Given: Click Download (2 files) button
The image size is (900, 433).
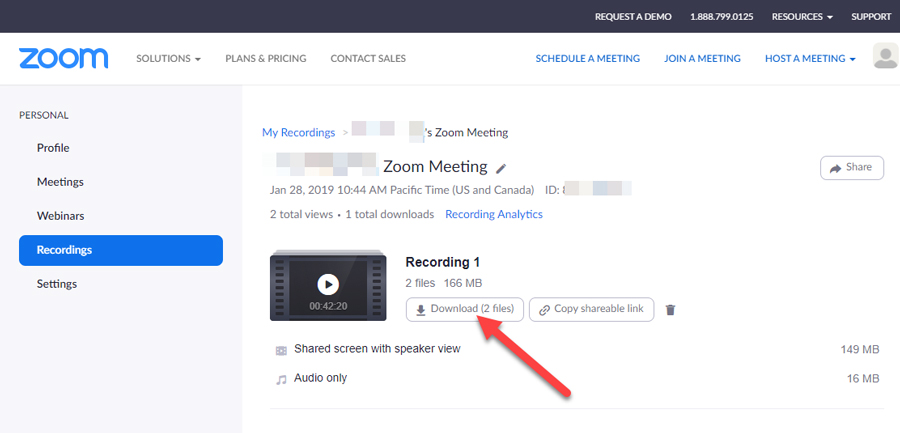Looking at the screenshot, I should (465, 309).
